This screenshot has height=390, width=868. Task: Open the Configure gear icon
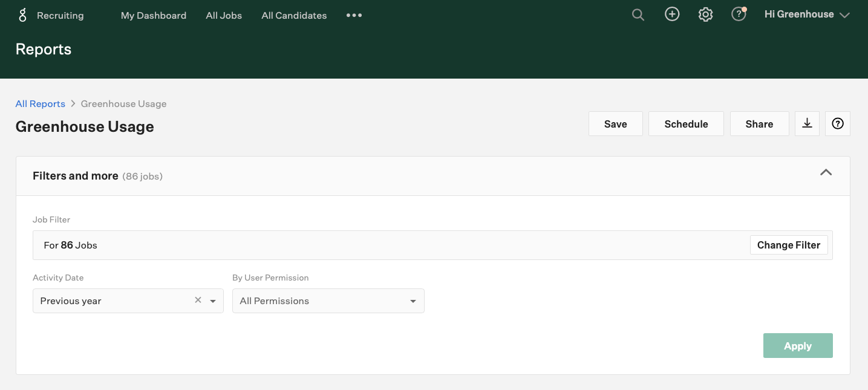click(705, 15)
